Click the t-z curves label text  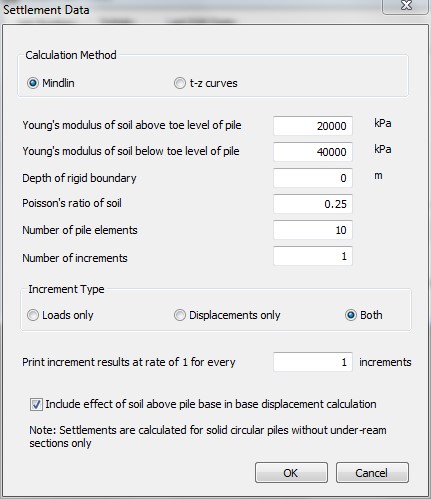coord(213,83)
